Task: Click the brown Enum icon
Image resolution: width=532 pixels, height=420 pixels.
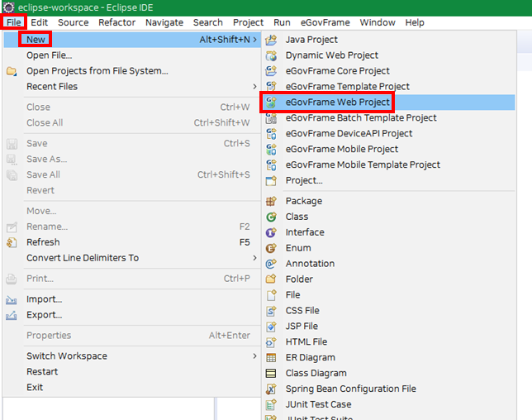Action: click(271, 248)
